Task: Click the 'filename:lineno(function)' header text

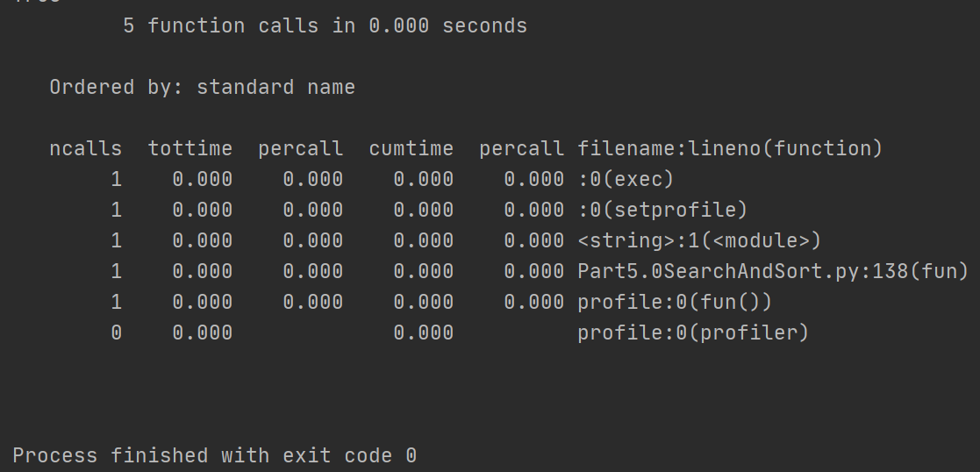Action: [729, 148]
